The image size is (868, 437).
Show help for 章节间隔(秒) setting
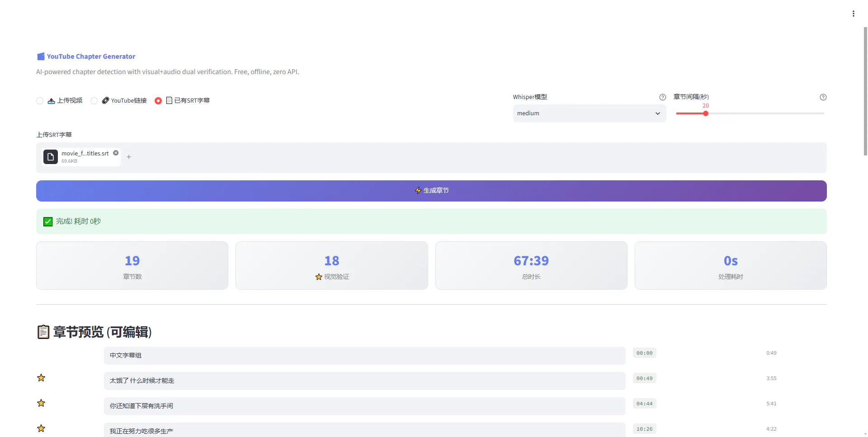823,97
